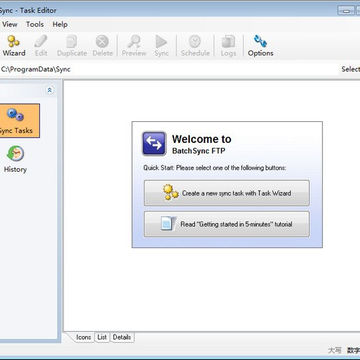This screenshot has height=360, width=360.
Task: Collapse the sidebar panel chevron
Action: 50,90
